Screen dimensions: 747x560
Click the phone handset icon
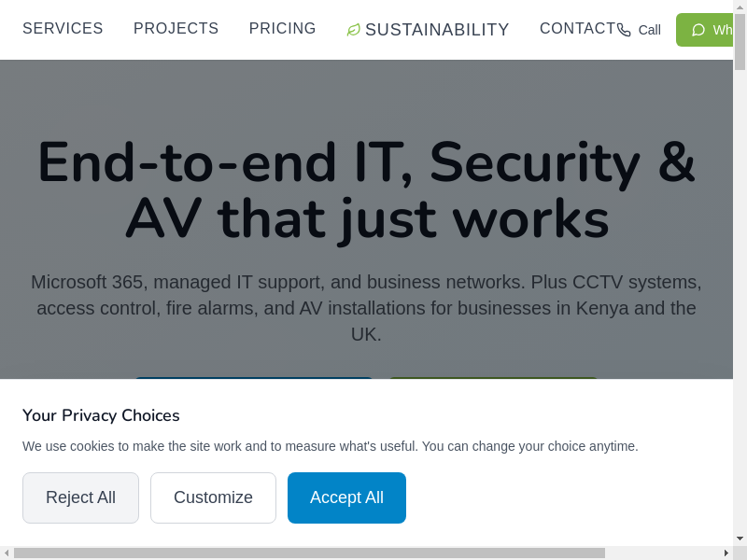coord(624,30)
